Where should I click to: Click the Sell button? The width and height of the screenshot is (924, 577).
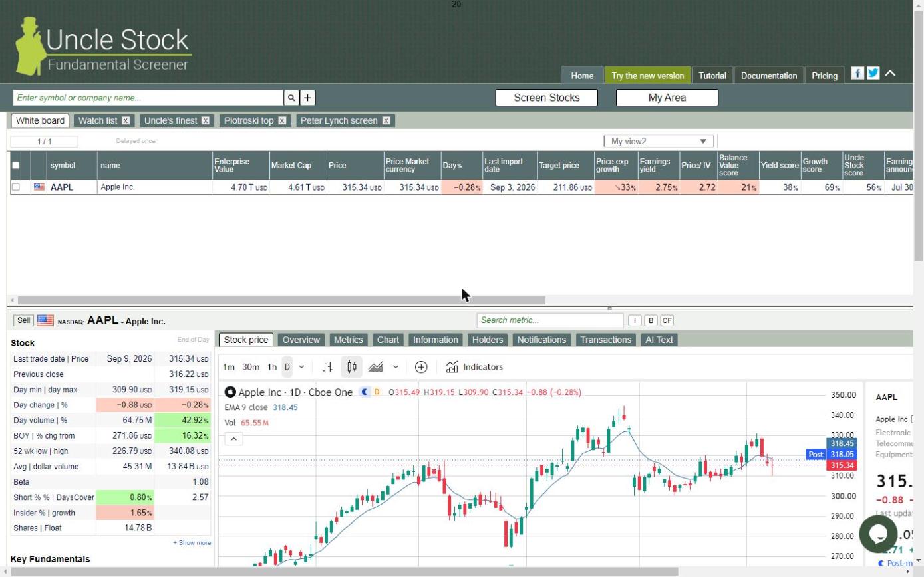pos(23,320)
